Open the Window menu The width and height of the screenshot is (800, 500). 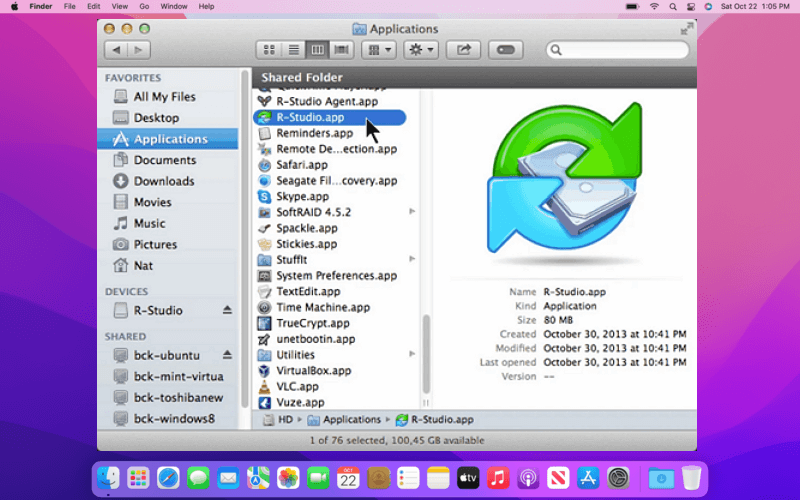coord(174,7)
